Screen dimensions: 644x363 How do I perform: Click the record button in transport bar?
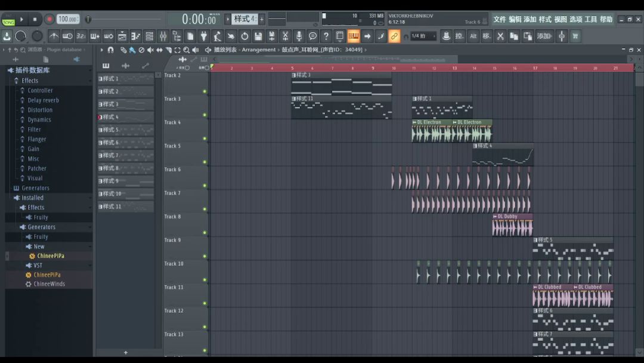click(49, 19)
